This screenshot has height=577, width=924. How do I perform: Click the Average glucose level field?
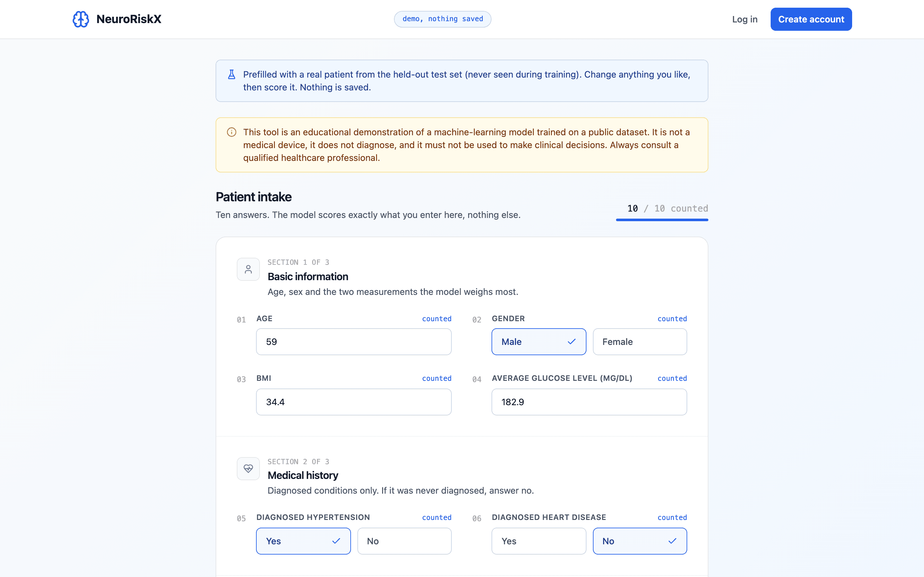click(x=589, y=402)
